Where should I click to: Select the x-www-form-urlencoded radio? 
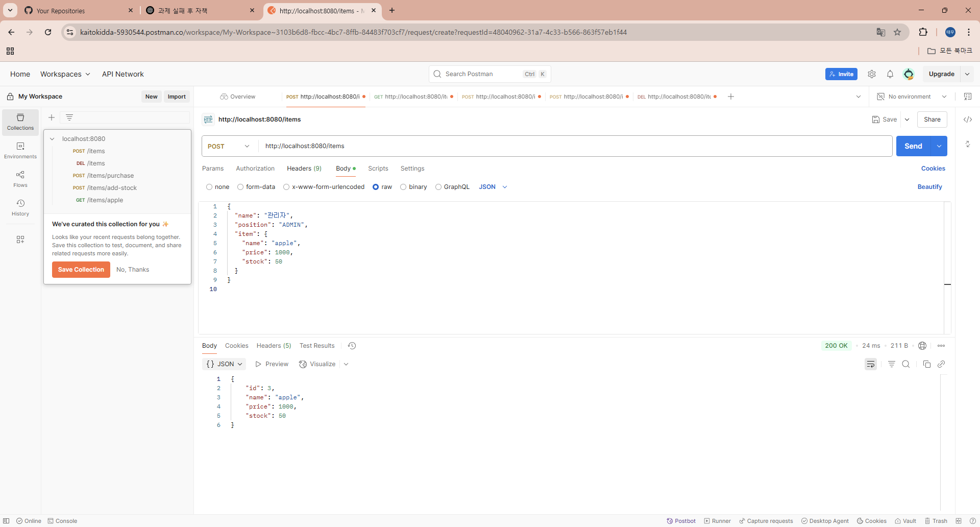point(286,187)
